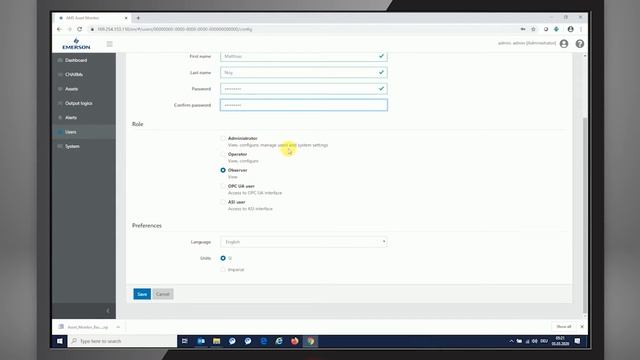Click the Emerson logo
This screenshot has width=640, height=360.
pos(76,44)
